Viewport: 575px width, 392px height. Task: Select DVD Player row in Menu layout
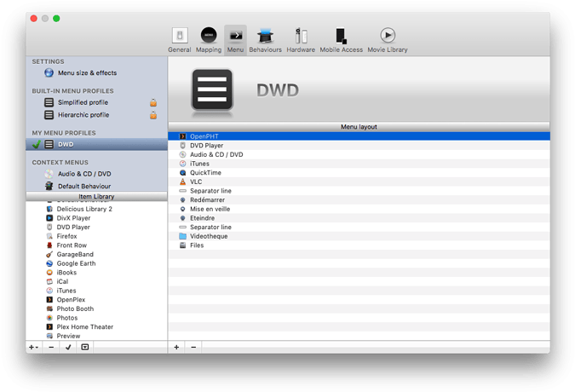(x=359, y=146)
